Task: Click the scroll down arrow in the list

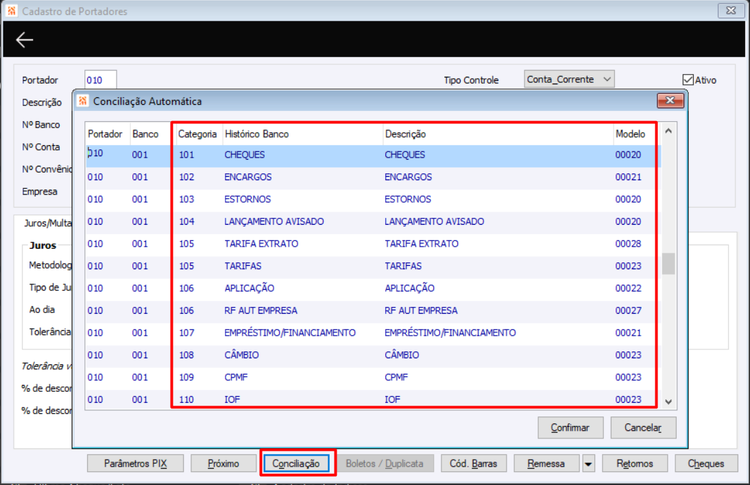Action: (669, 402)
